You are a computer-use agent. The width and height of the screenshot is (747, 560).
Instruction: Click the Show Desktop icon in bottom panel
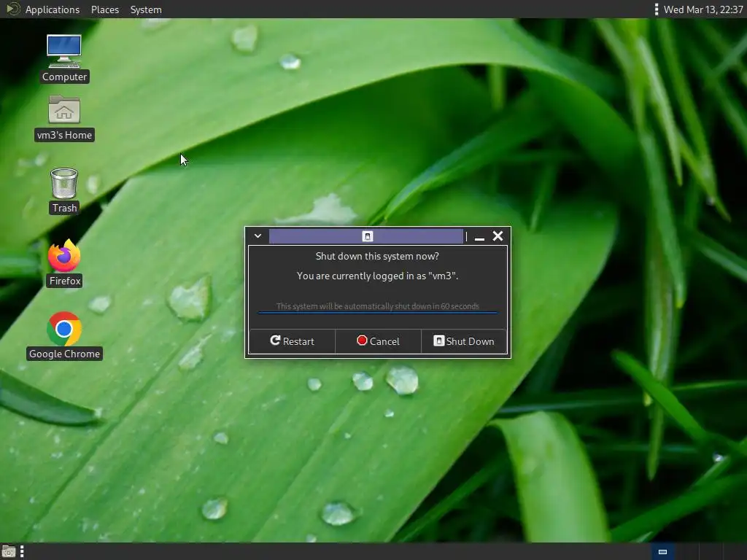9,552
